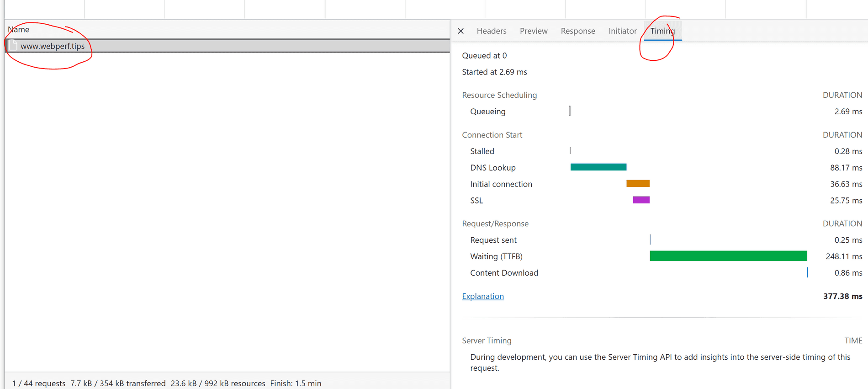The width and height of the screenshot is (868, 389).
Task: Select the Timing tab
Action: point(662,31)
